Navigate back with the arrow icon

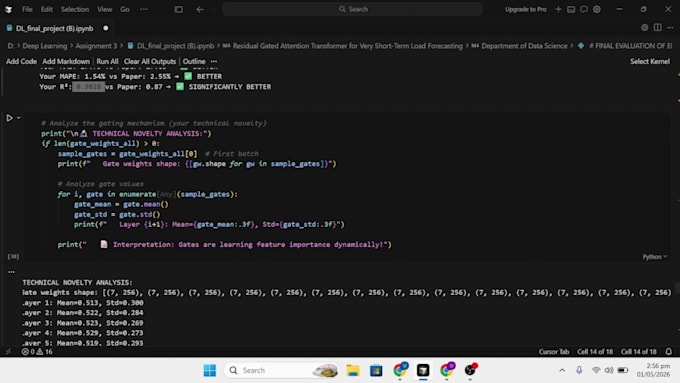point(199,9)
